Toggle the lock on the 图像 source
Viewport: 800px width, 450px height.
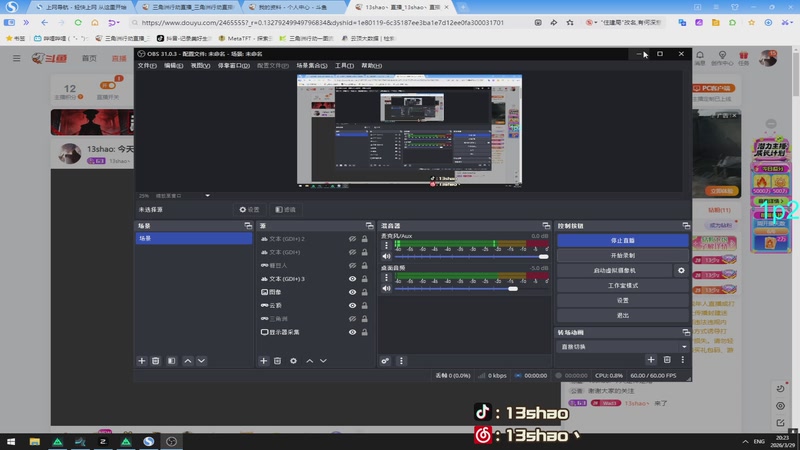click(x=364, y=292)
